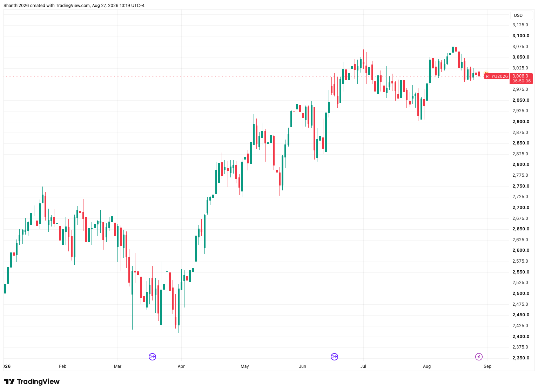Click the 3,006.3 last price label

point(521,76)
